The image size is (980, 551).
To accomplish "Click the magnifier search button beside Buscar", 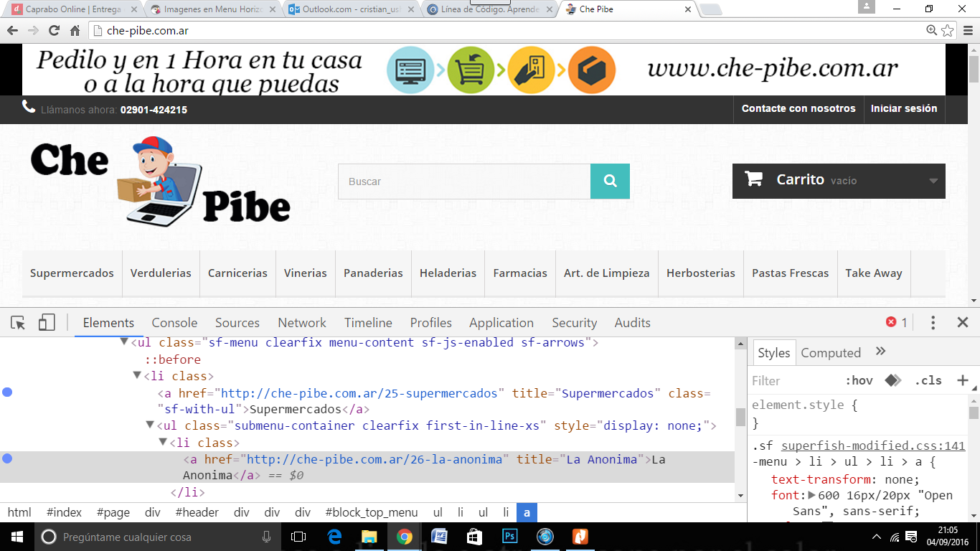I will coord(610,182).
